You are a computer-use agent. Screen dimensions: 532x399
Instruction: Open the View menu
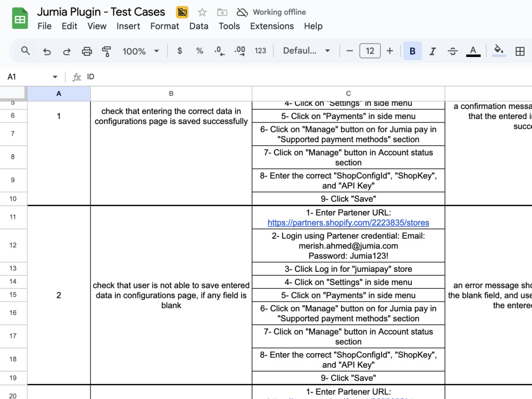pos(97,26)
